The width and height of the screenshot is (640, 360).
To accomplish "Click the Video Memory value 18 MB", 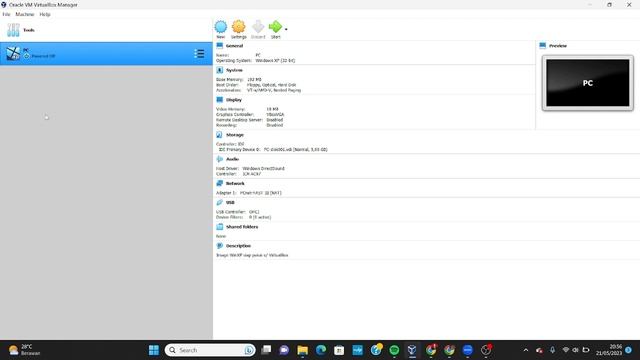I will (272, 109).
